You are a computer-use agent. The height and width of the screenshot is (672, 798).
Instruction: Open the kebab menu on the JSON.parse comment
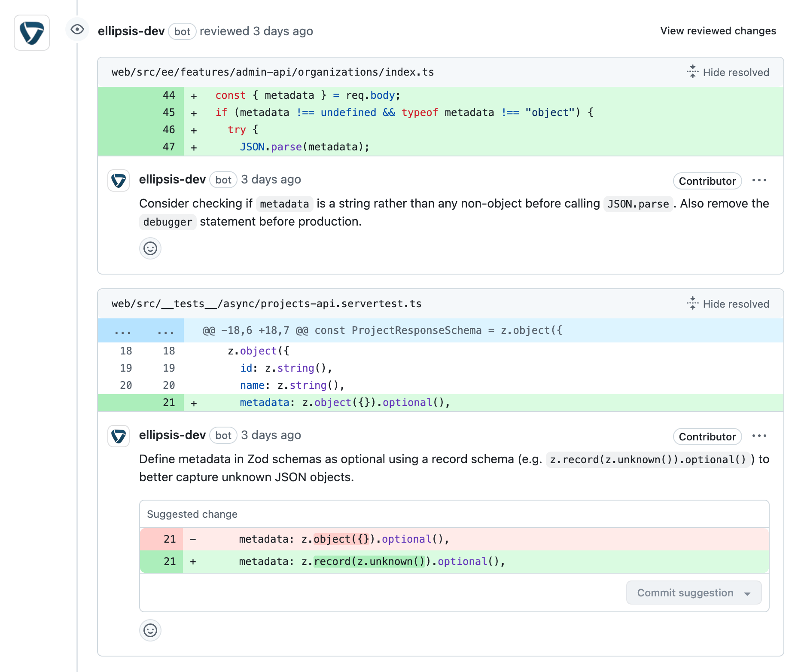tap(759, 181)
